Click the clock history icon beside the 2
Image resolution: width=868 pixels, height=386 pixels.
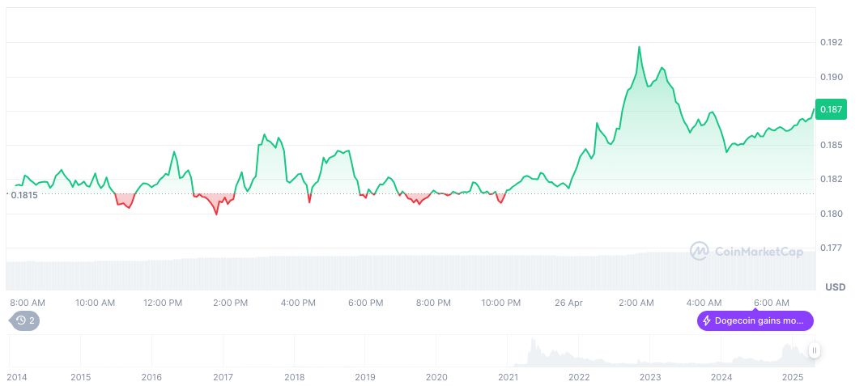(x=20, y=320)
